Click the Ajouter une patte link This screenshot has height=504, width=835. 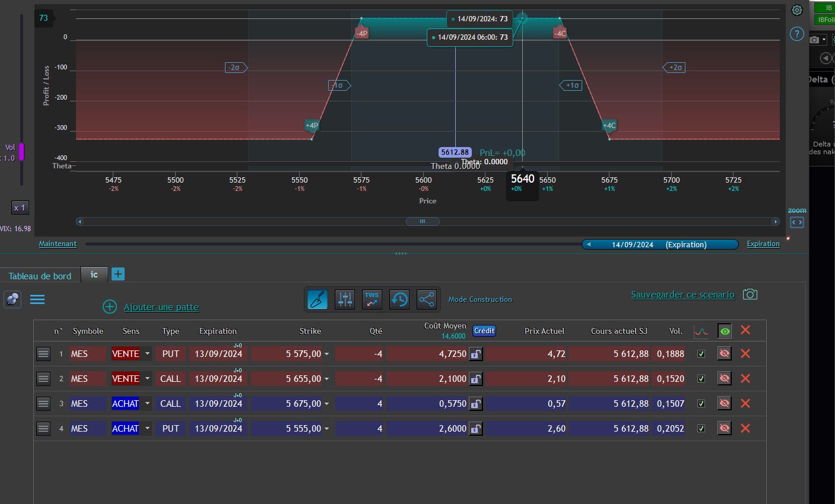[x=161, y=307]
